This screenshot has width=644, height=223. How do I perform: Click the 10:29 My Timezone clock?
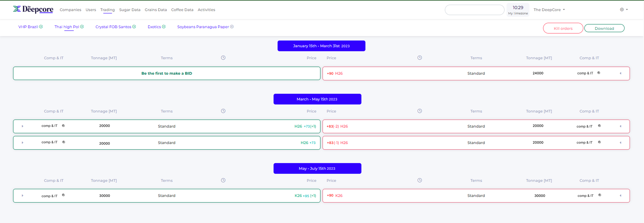click(x=518, y=10)
